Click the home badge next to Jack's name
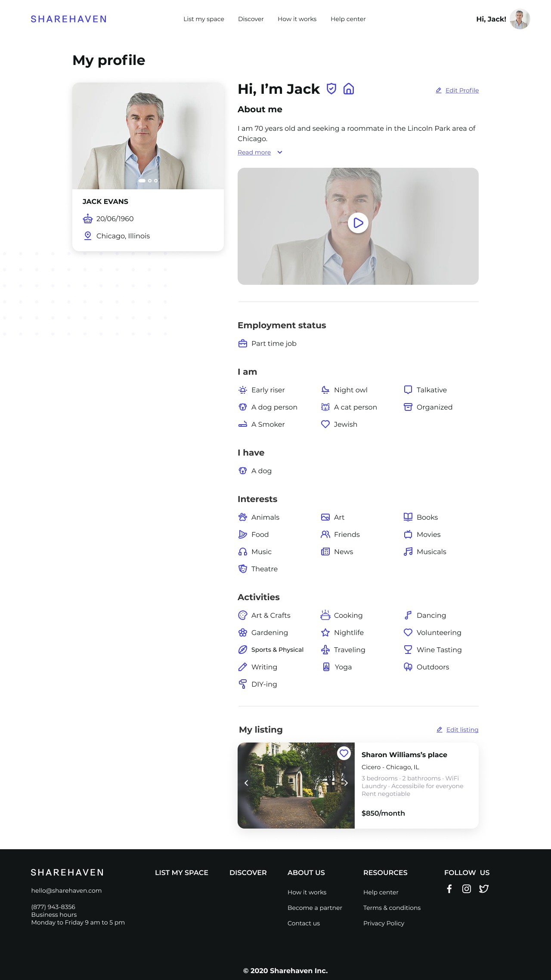This screenshot has height=980, width=551. 349,89
